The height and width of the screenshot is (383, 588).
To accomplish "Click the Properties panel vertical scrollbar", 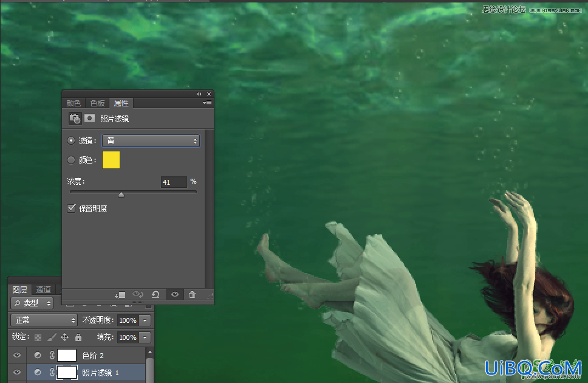I will tap(209, 209).
